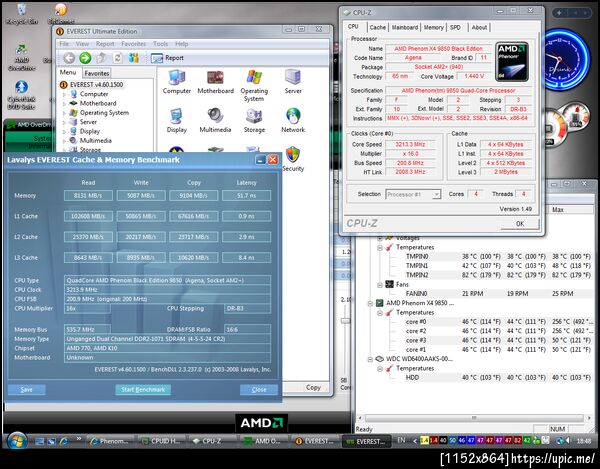Viewport: 600px width, 469px height.
Task: Click the up-level toolbar icon in EVEREST
Action: pos(101,58)
